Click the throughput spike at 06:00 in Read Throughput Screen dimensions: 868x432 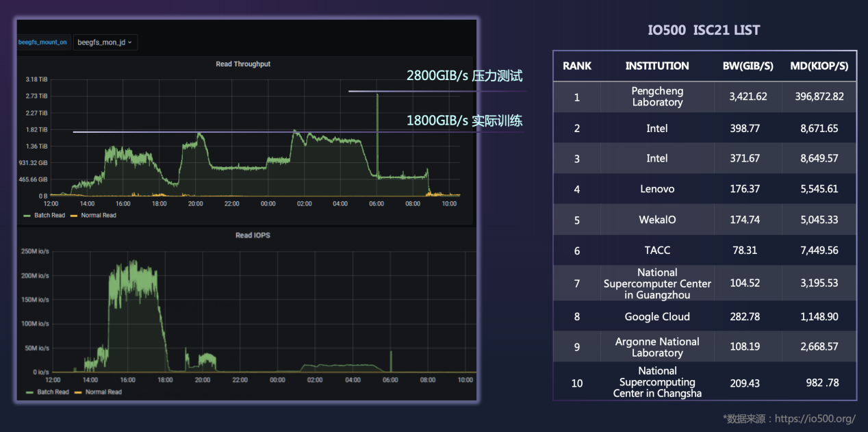[377, 135]
